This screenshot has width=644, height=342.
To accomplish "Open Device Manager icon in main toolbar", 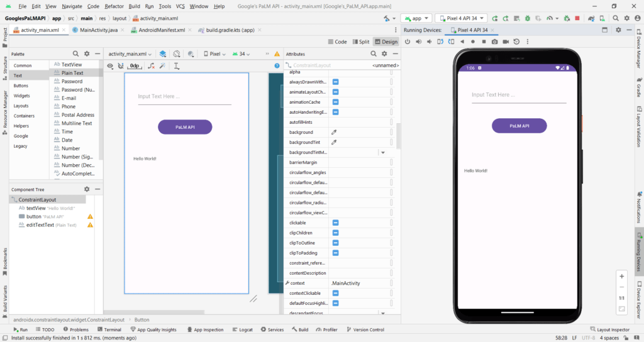I will (602, 18).
